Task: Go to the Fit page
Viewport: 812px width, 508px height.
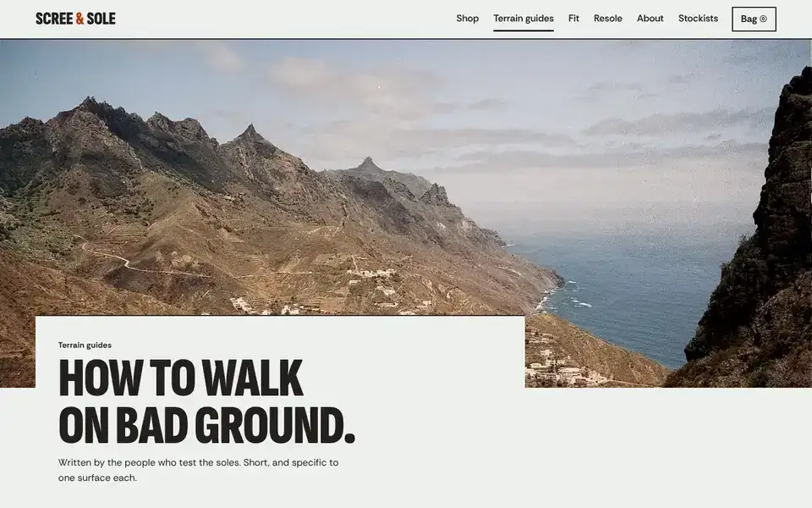Action: tap(573, 19)
